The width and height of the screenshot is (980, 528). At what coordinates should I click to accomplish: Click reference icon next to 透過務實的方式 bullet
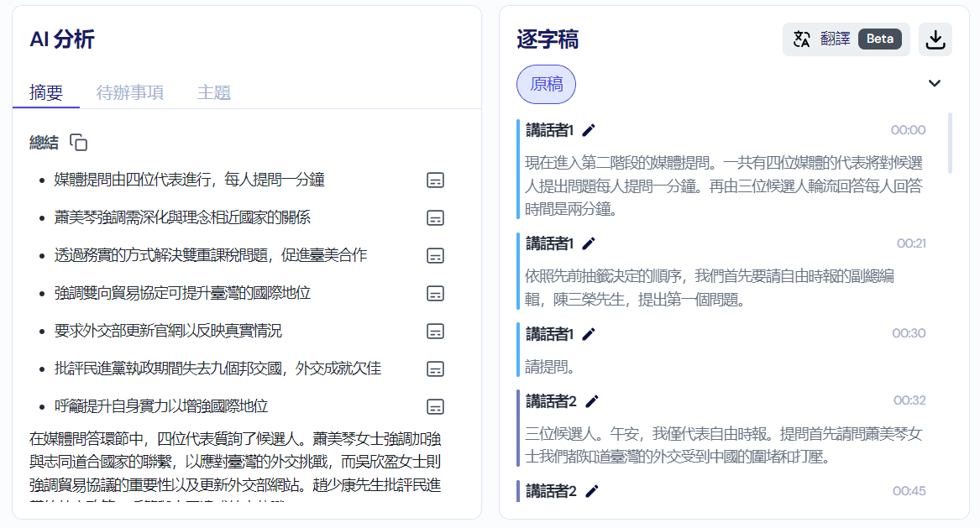click(435, 255)
